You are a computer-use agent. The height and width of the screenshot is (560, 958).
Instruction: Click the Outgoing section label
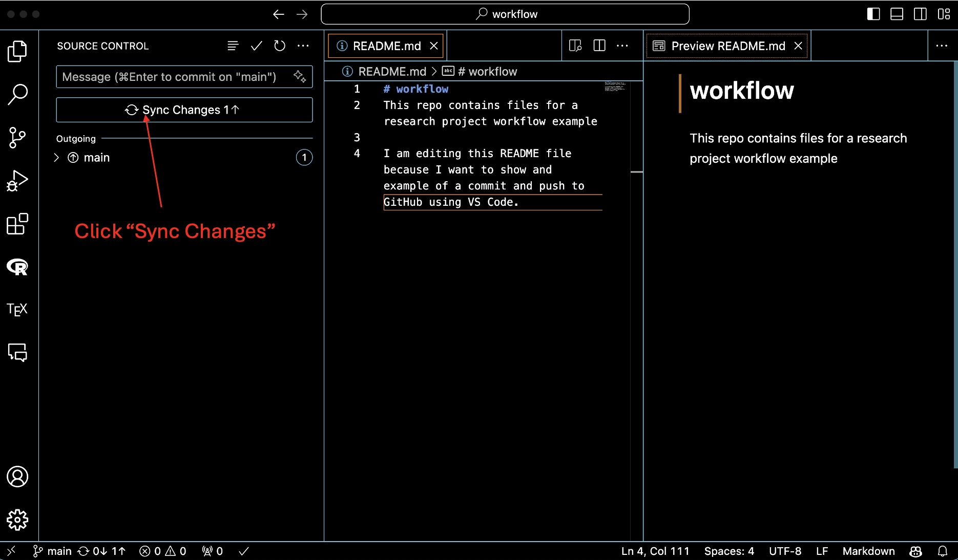(x=76, y=139)
